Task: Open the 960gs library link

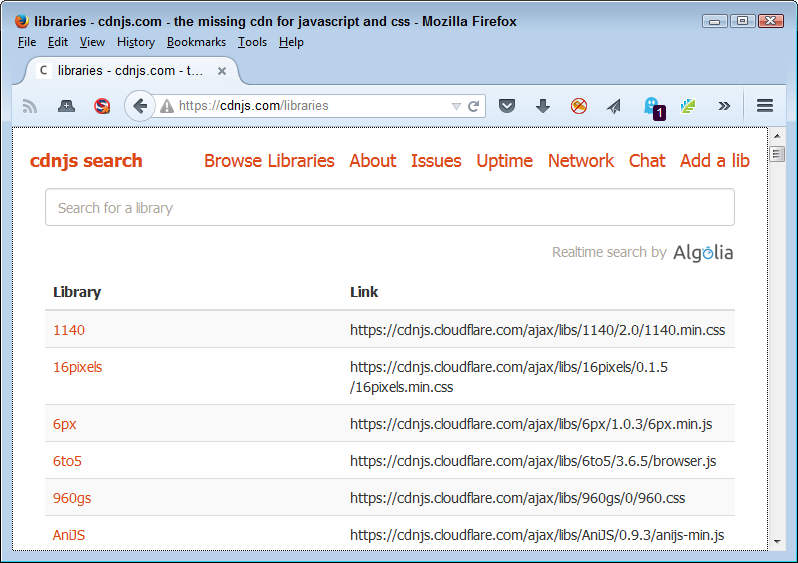Action: coord(72,498)
